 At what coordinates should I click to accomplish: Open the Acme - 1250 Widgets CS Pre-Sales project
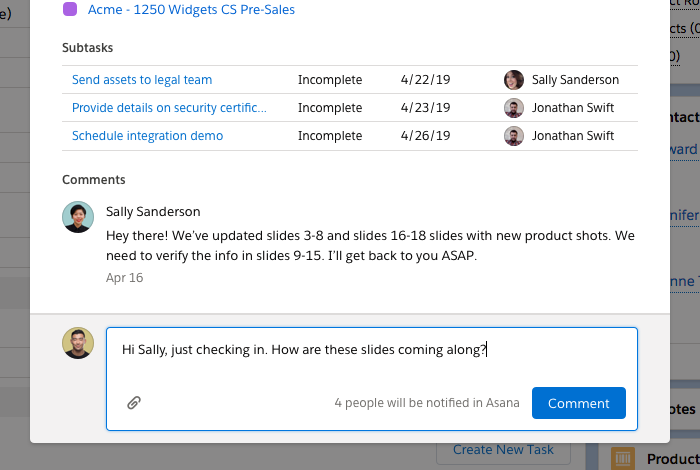coord(191,9)
